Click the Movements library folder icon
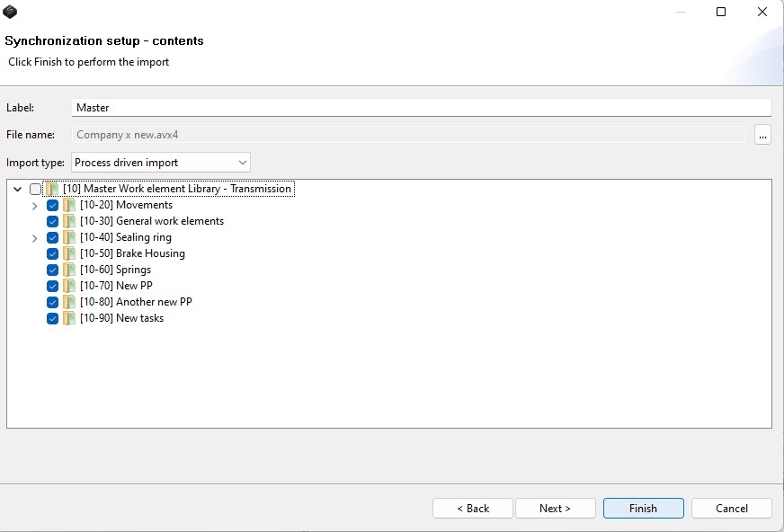784x532 pixels. pyautogui.click(x=69, y=205)
